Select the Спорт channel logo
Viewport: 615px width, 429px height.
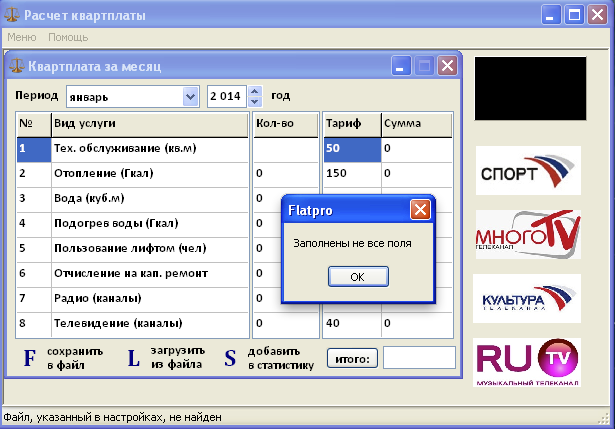click(528, 170)
